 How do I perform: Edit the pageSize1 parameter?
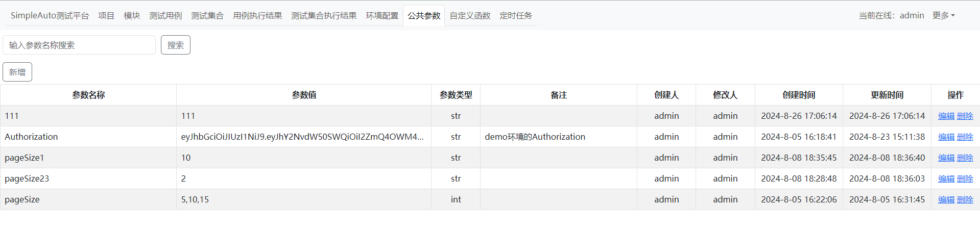946,158
